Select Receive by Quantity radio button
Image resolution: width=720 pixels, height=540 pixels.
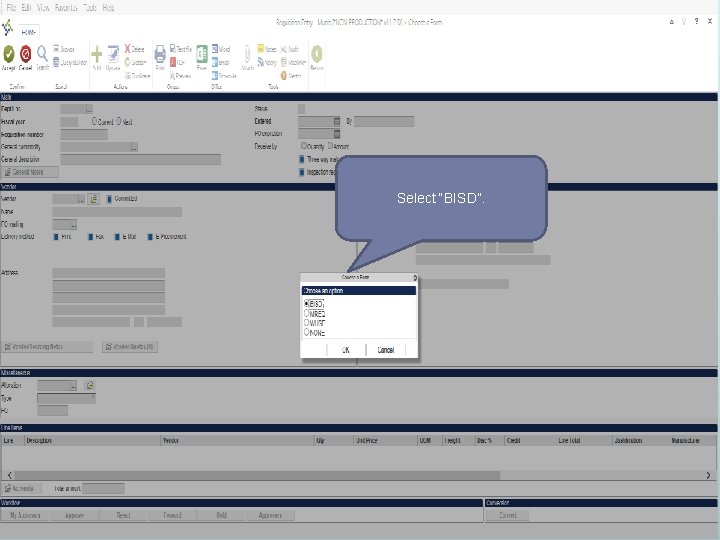pos(304,146)
